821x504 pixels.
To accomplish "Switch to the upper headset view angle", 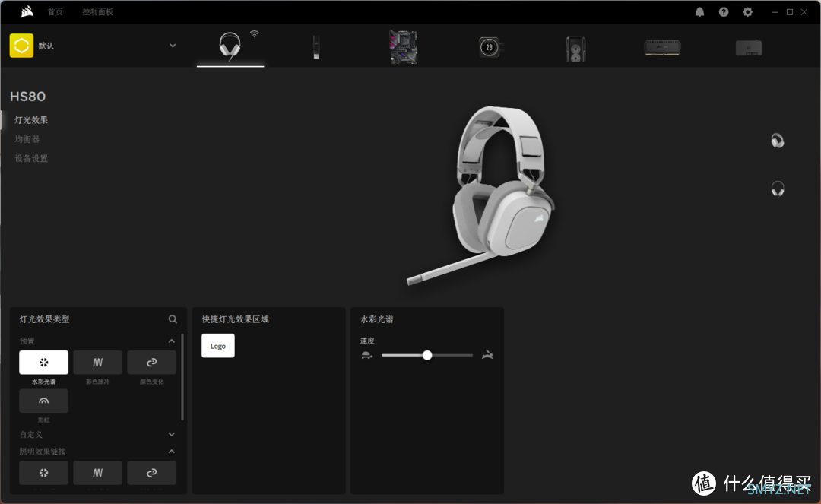I will coord(778,141).
